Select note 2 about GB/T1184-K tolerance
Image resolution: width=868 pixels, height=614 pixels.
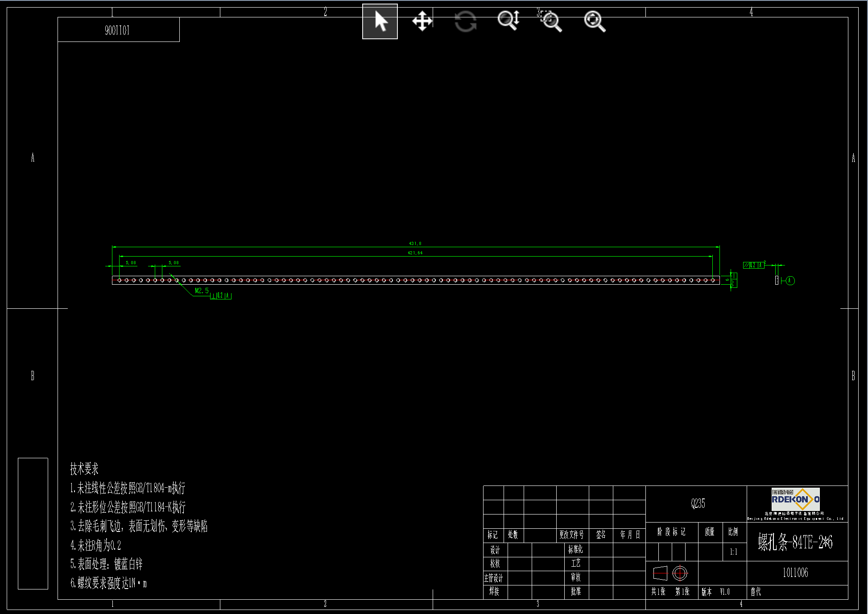click(x=128, y=507)
